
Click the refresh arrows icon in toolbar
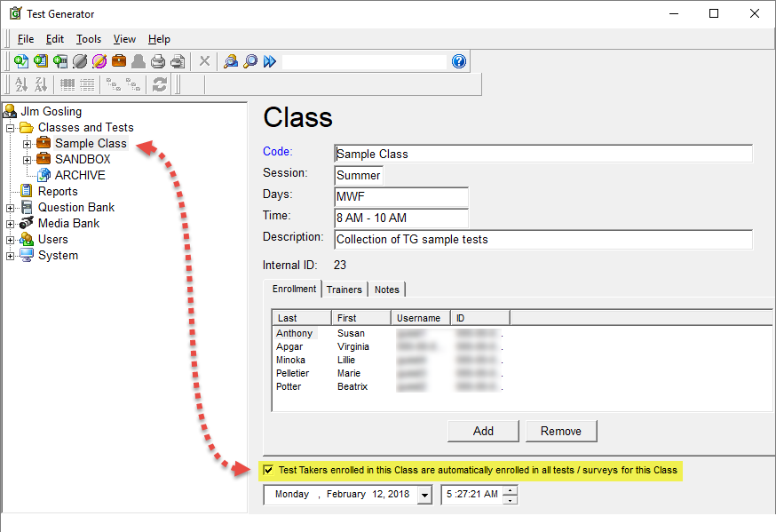click(160, 84)
